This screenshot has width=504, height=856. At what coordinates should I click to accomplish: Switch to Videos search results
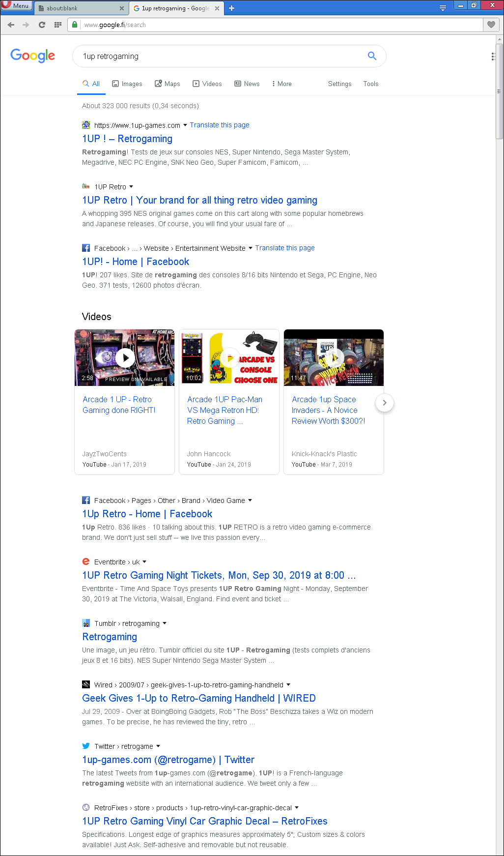tap(207, 84)
